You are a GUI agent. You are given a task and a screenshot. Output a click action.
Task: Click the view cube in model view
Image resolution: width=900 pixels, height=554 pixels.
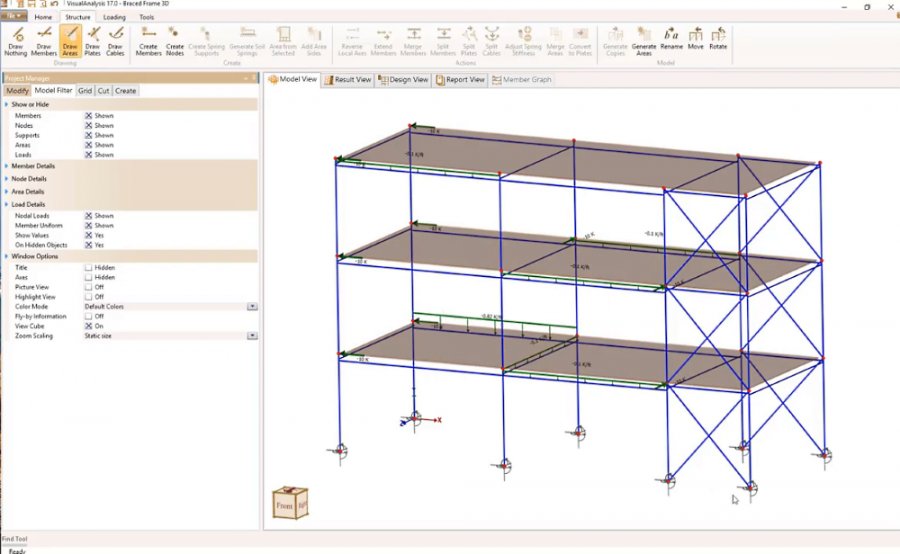coord(290,503)
